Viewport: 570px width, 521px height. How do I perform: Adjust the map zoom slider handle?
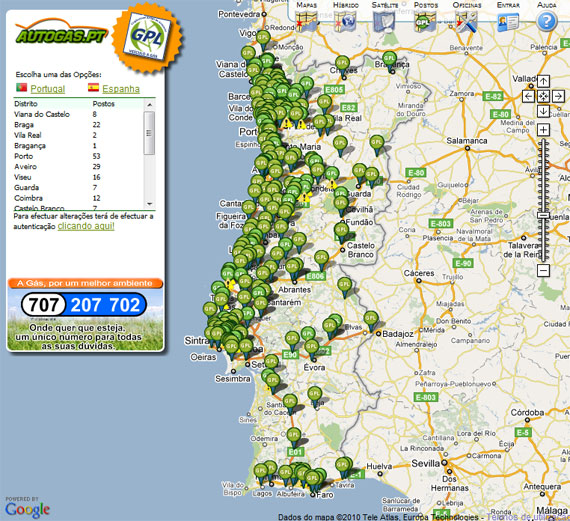click(543, 216)
